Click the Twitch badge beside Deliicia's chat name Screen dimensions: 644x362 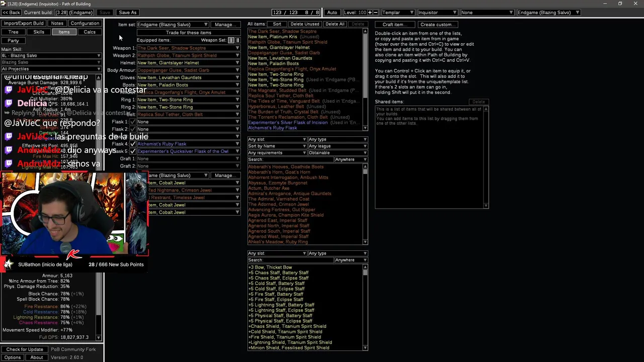click(x=9, y=103)
